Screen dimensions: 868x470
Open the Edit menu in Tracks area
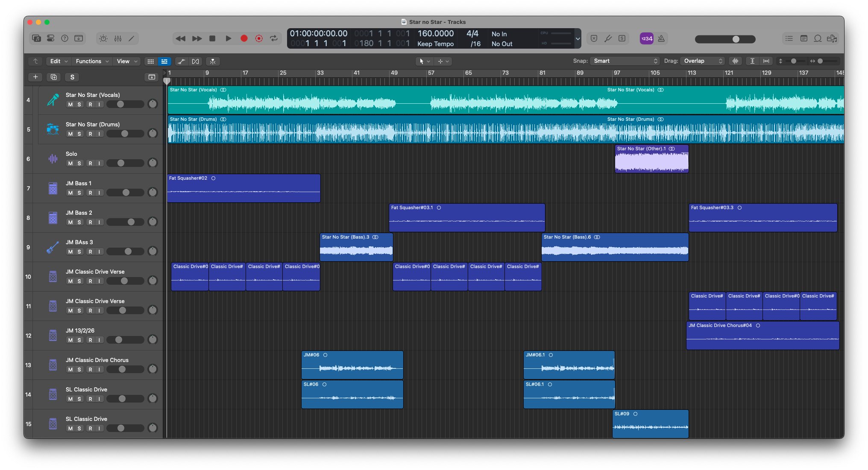(59, 61)
